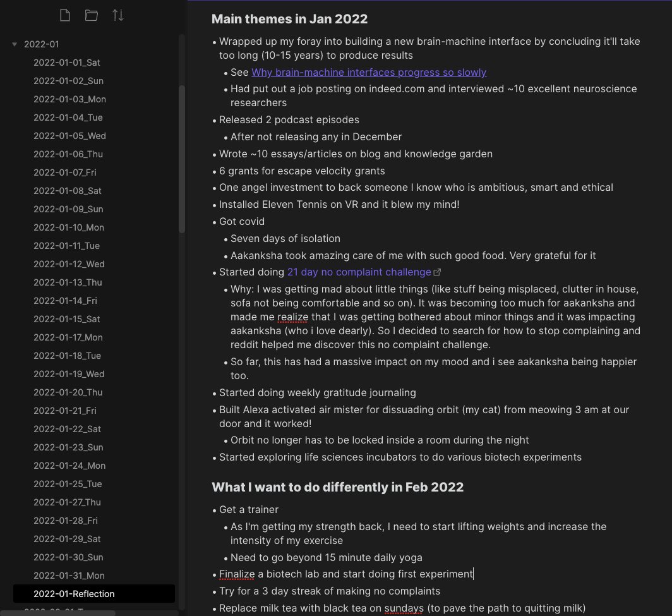Click the 'Main themes in Jan 2022' heading
The image size is (672, 616).
(x=289, y=19)
